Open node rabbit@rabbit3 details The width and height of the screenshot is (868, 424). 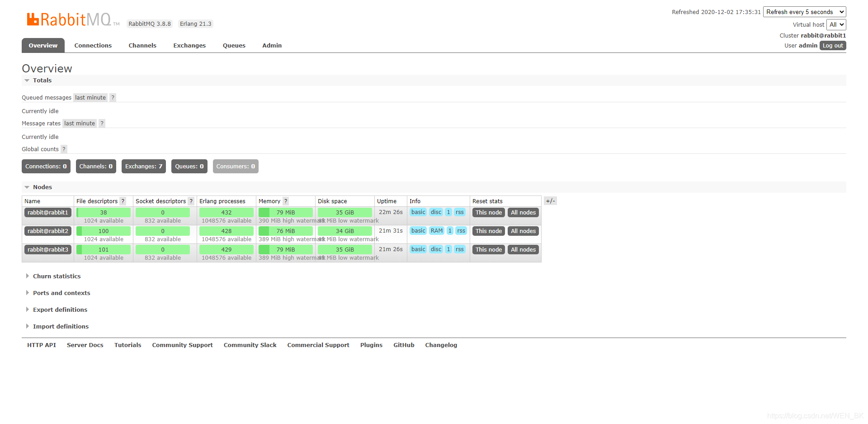(48, 250)
